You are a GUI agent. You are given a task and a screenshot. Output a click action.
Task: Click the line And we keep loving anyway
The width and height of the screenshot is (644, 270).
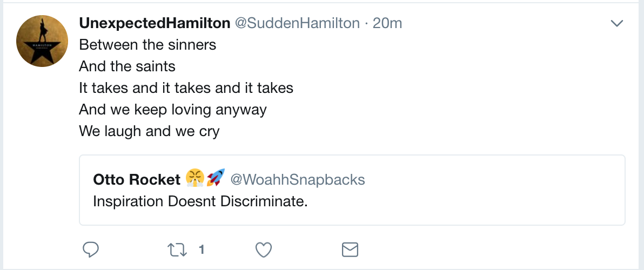[173, 109]
